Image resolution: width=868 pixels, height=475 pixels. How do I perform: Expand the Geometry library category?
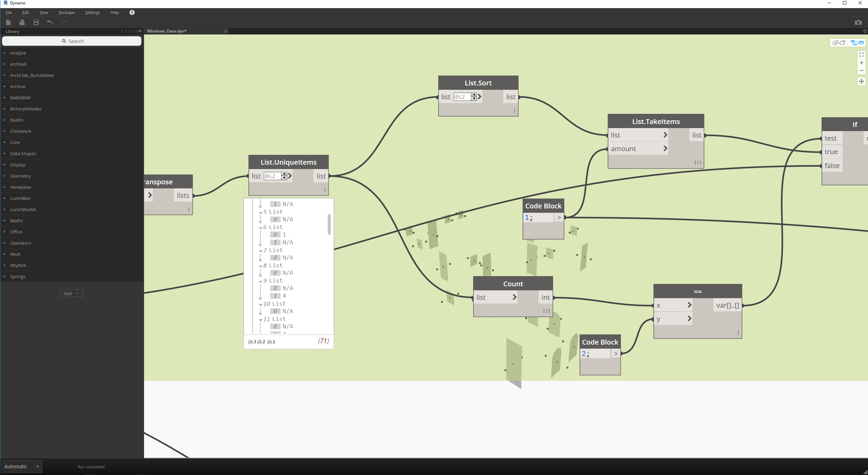point(20,176)
